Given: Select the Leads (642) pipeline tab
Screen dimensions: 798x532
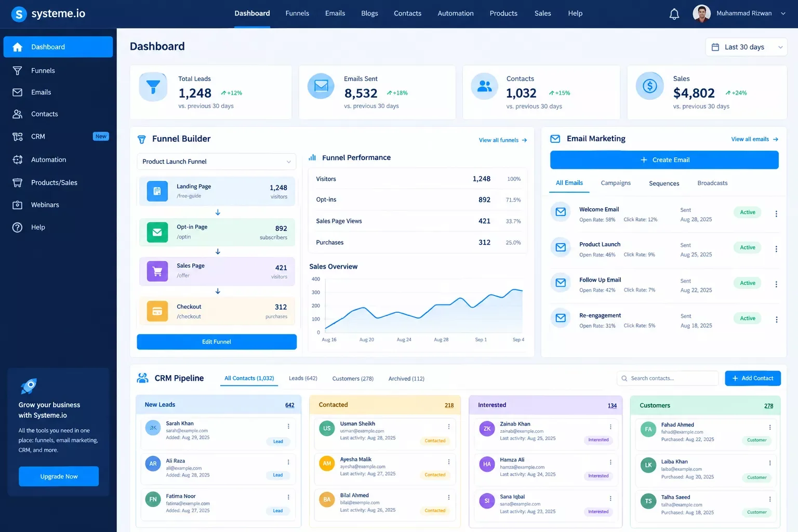Looking at the screenshot, I should click(303, 378).
